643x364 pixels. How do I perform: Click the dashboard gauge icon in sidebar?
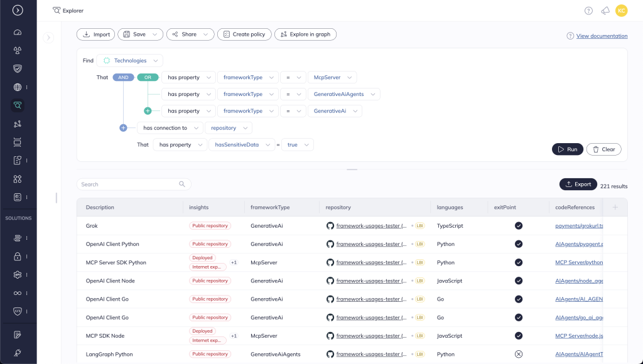18,32
